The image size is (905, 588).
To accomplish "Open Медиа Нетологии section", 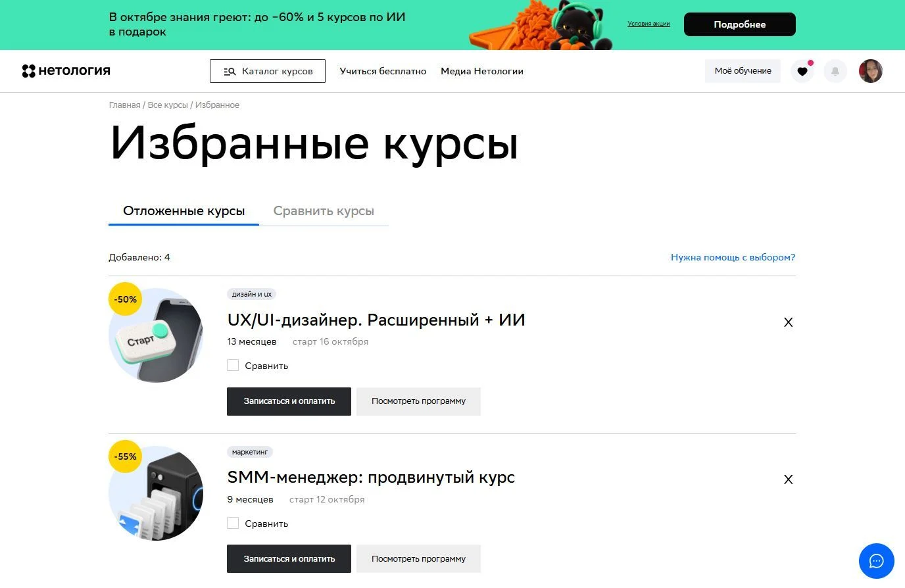I will click(482, 71).
